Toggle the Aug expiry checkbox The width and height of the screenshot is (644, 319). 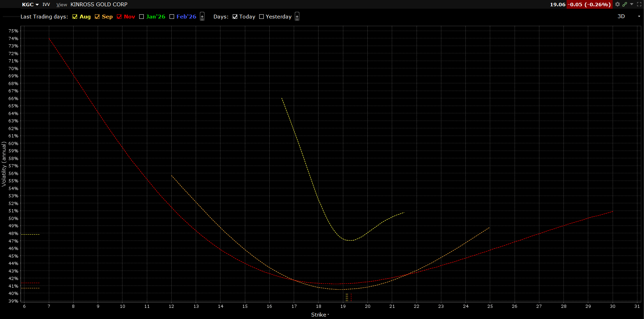[x=75, y=17]
